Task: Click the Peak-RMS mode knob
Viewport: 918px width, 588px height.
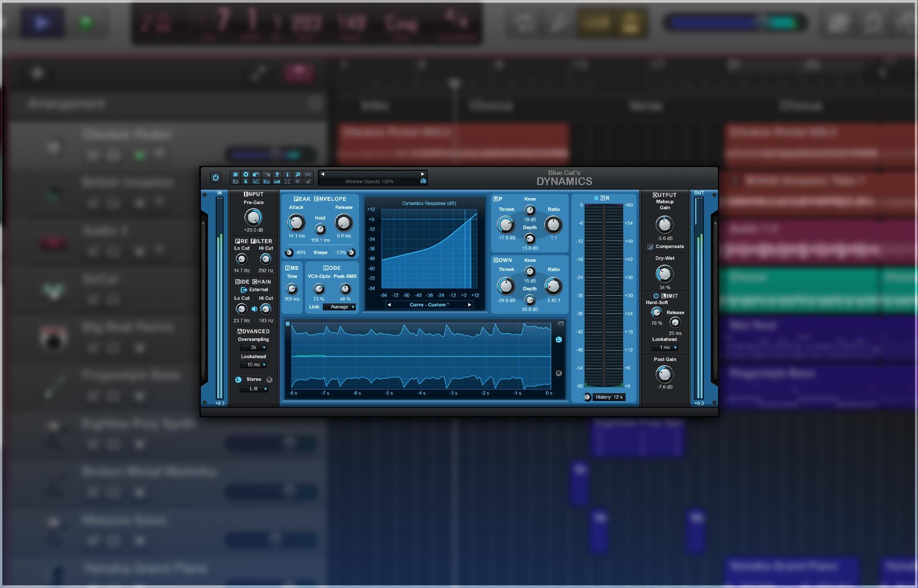Action: 345,289
